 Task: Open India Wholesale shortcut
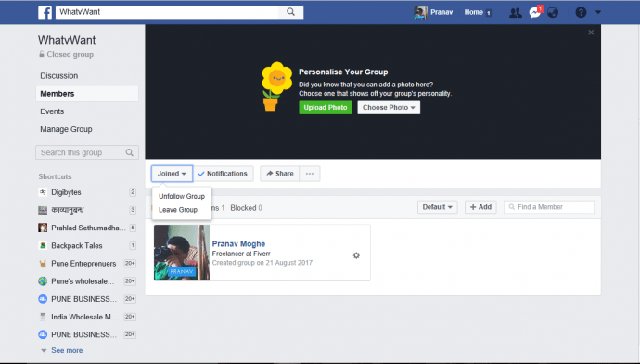point(81,317)
